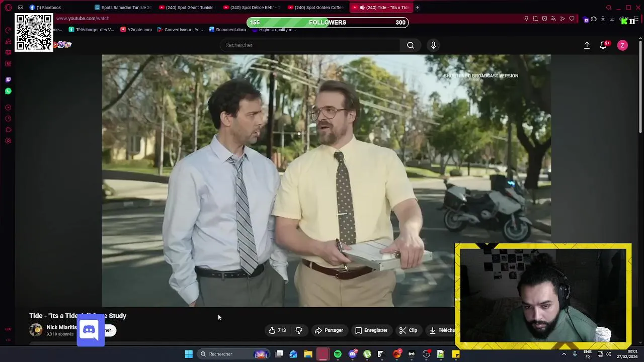Switch to Spot Délice Kéfir tab
The height and width of the screenshot is (362, 644).
[252, 8]
